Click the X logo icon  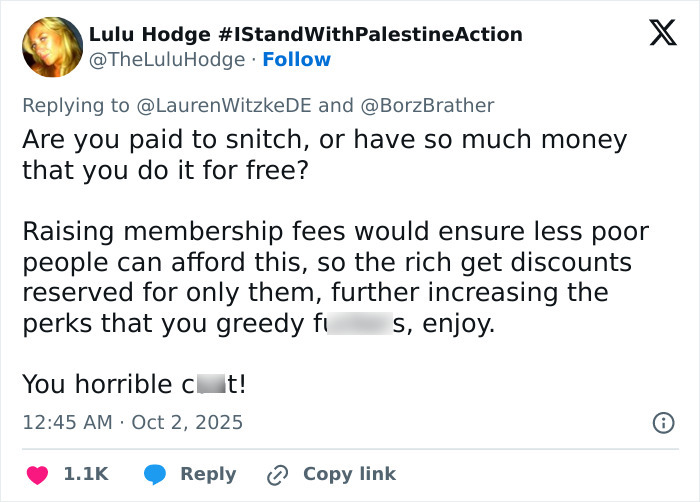tap(662, 34)
